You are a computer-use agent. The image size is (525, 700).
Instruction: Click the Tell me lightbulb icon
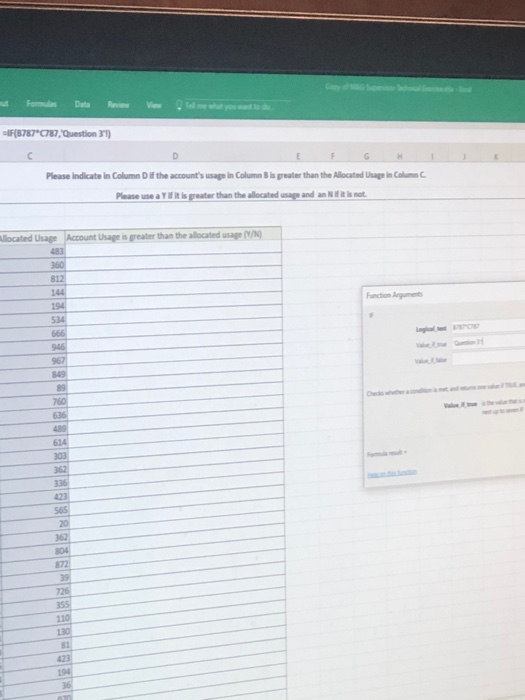179,106
